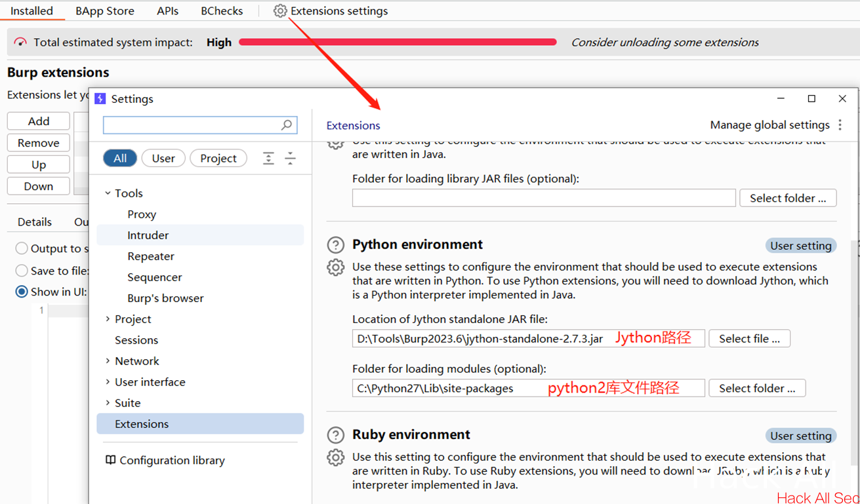Collapse all settings sections icon
The image size is (860, 504).
click(x=290, y=159)
